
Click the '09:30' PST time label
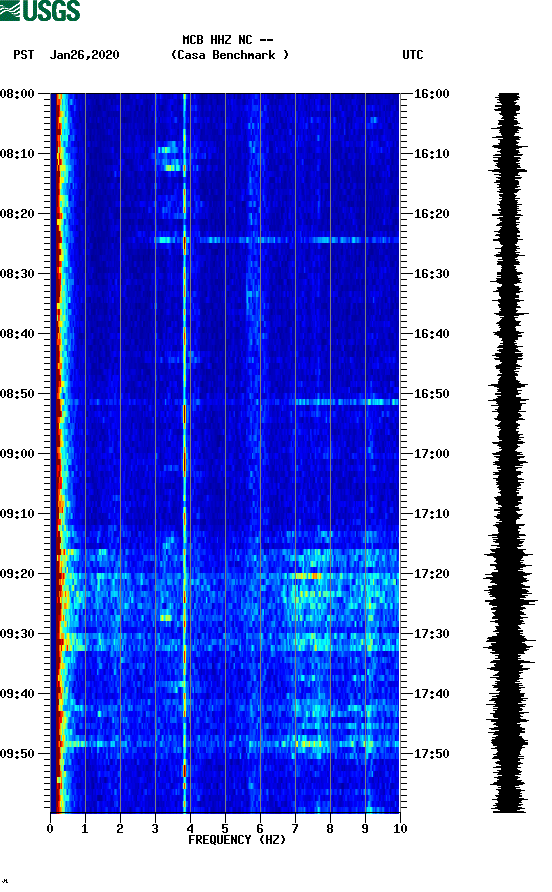(x=17, y=634)
